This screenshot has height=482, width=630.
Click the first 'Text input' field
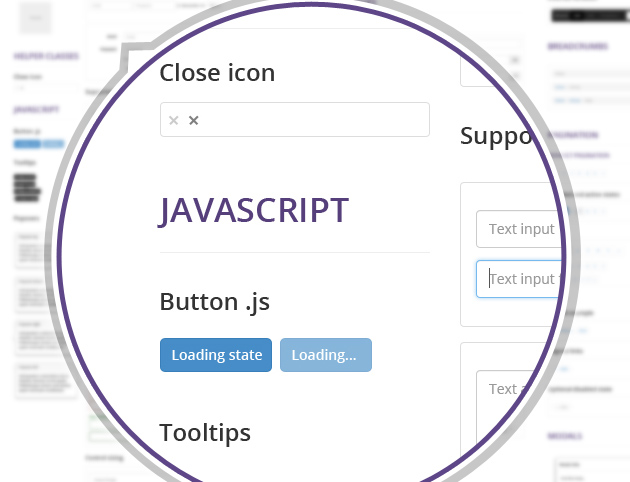519,229
